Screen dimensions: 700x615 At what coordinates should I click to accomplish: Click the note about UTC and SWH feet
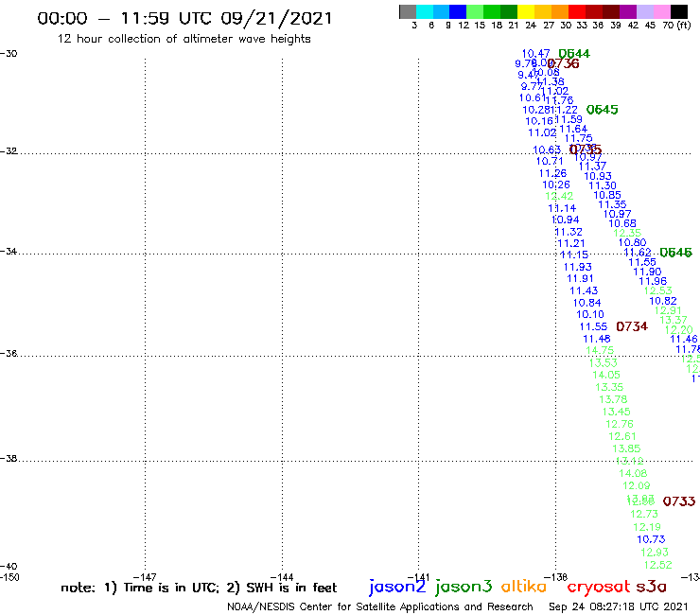tap(199, 588)
